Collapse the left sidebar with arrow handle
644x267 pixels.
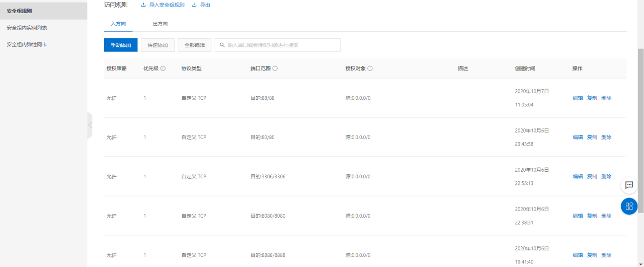(90, 125)
